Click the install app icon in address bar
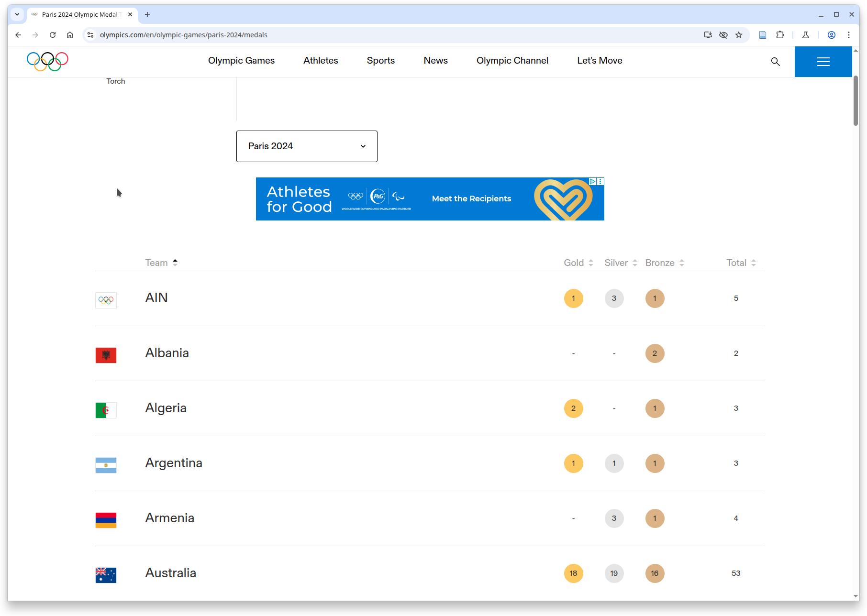The height and width of the screenshot is (616, 867). pyautogui.click(x=708, y=35)
